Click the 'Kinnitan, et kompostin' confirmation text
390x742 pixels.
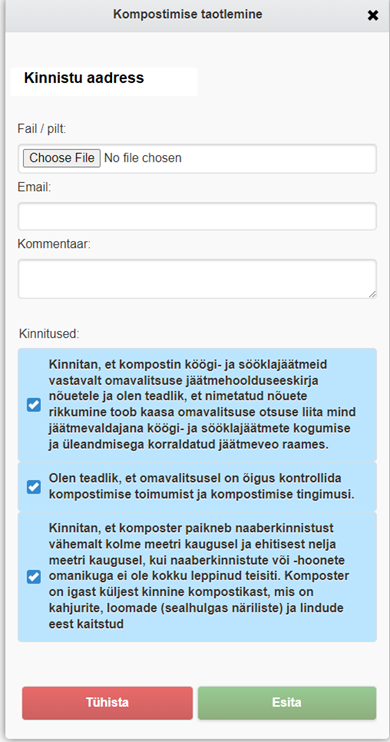tap(202, 405)
